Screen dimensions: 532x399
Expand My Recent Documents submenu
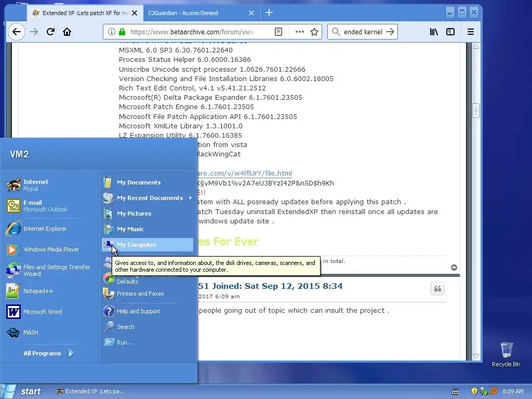coord(148,198)
